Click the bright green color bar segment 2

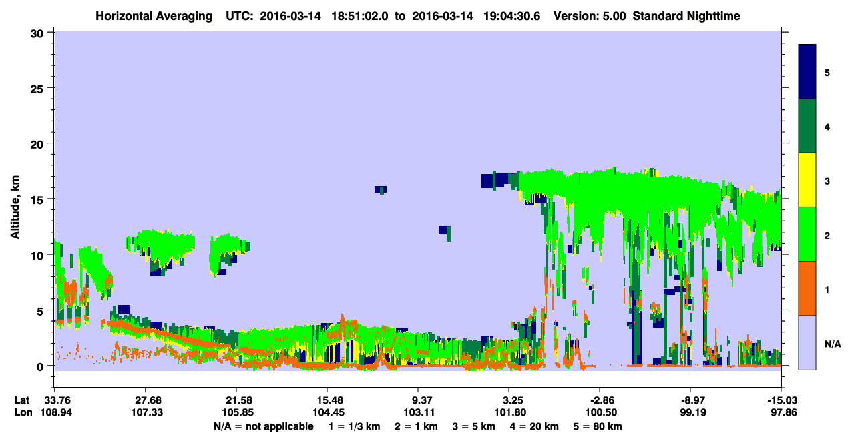807,234
